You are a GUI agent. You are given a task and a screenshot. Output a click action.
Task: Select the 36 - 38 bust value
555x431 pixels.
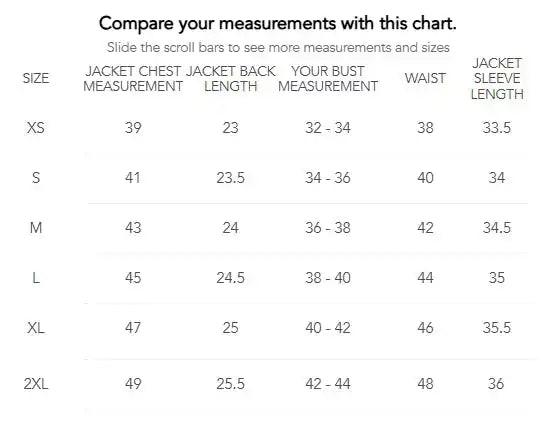pos(328,228)
